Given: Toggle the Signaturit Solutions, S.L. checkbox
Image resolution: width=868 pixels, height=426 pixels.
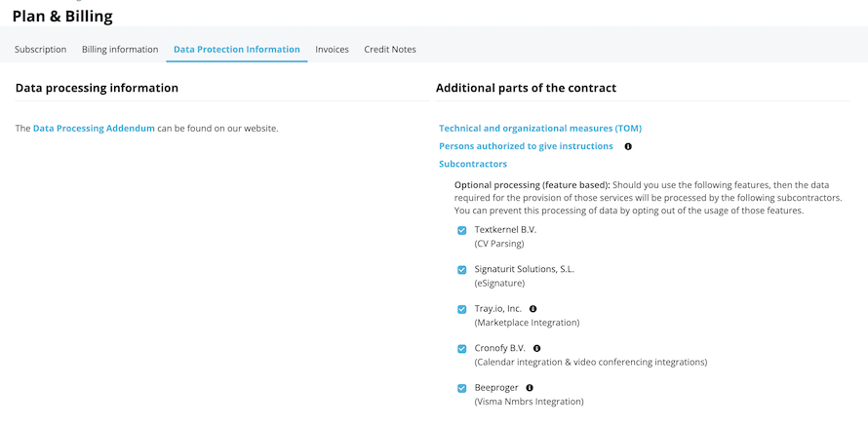Looking at the screenshot, I should click(x=461, y=270).
